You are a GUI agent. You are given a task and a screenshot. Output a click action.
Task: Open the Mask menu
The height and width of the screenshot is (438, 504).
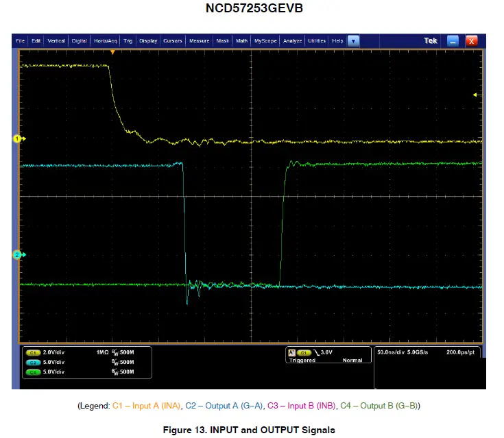click(222, 41)
